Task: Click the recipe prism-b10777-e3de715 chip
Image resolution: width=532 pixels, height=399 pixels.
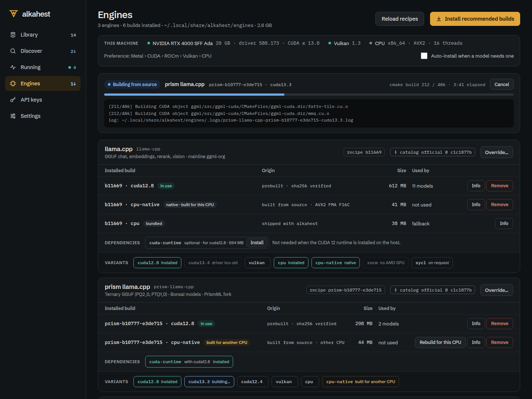Action: click(x=345, y=290)
